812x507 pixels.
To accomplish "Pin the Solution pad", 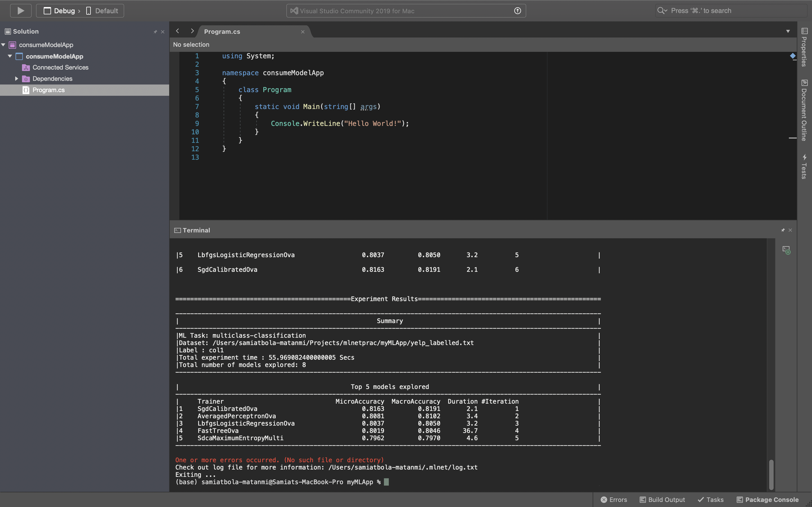I will pos(155,32).
